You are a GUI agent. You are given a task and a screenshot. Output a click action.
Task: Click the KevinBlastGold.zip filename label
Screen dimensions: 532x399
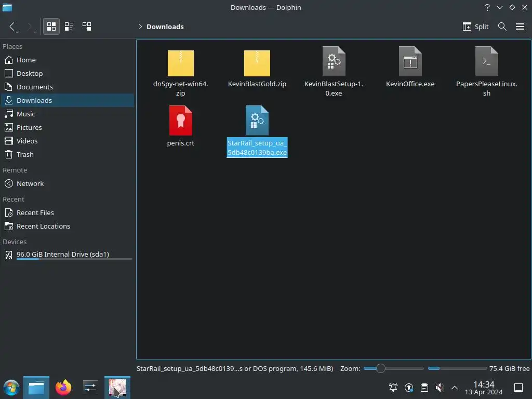pos(257,84)
